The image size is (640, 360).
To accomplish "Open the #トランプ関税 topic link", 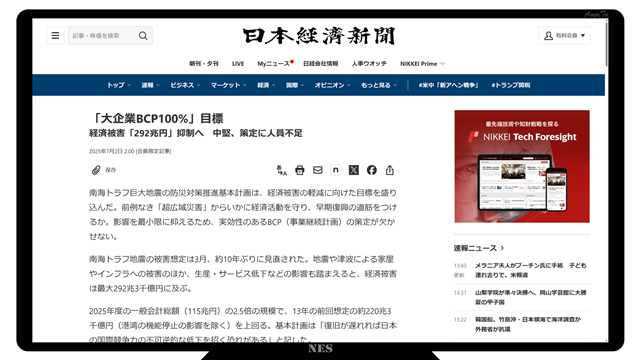I will tap(511, 85).
